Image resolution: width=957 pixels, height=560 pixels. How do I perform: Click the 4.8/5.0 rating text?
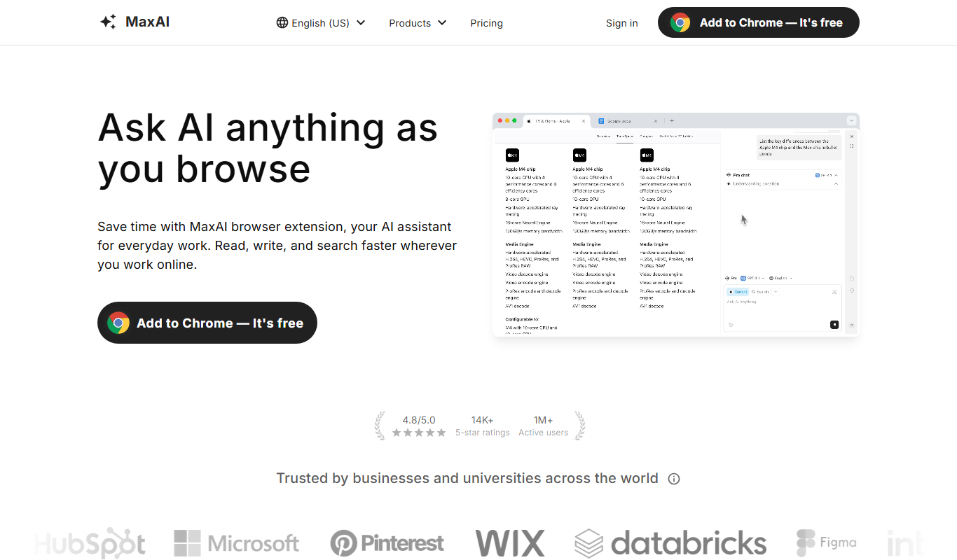pyautogui.click(x=419, y=420)
